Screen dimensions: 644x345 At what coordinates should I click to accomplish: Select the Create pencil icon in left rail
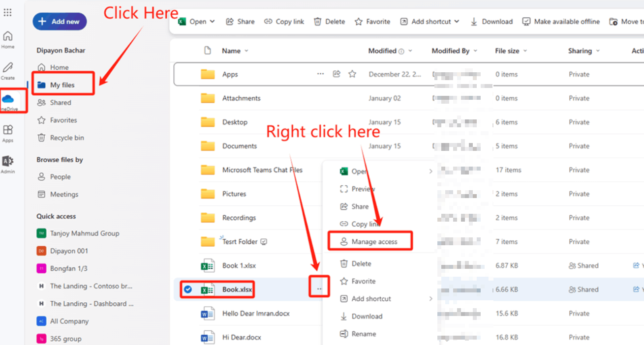[x=7, y=69]
